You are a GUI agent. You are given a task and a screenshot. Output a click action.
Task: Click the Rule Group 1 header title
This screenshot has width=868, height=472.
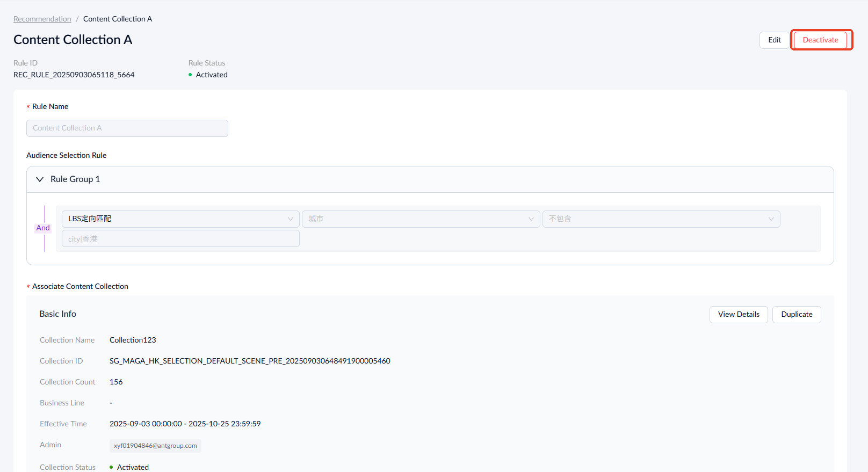click(x=75, y=179)
